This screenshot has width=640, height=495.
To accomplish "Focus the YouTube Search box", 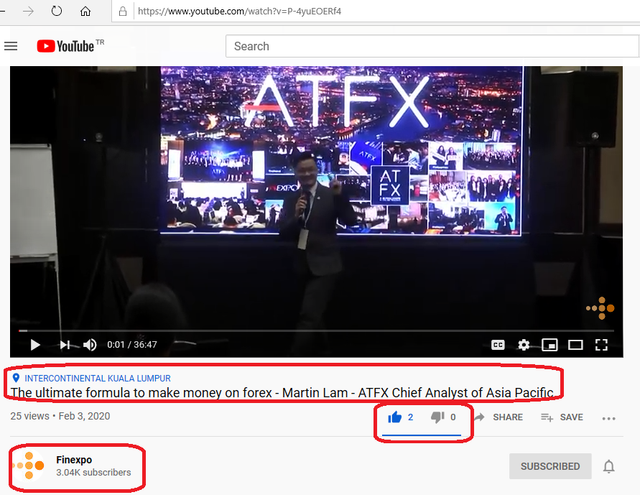I will [x=432, y=46].
